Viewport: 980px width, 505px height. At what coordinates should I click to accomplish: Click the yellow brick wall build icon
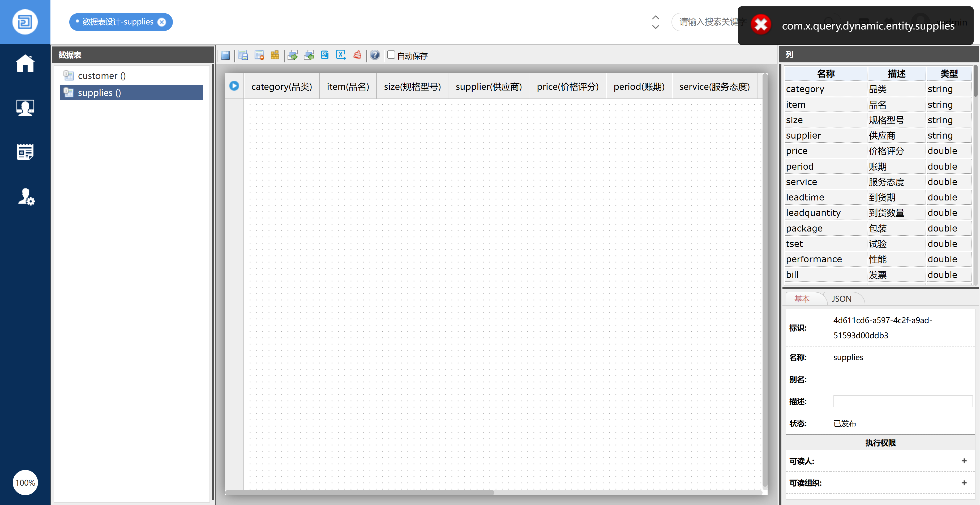(275, 55)
